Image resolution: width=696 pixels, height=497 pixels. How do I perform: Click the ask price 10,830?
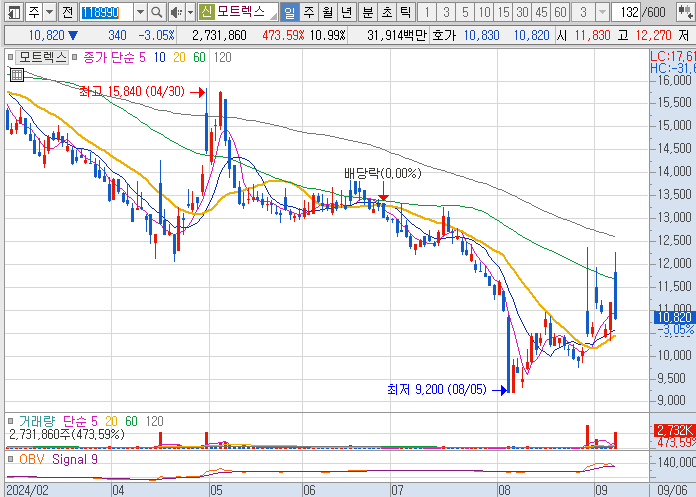point(482,35)
